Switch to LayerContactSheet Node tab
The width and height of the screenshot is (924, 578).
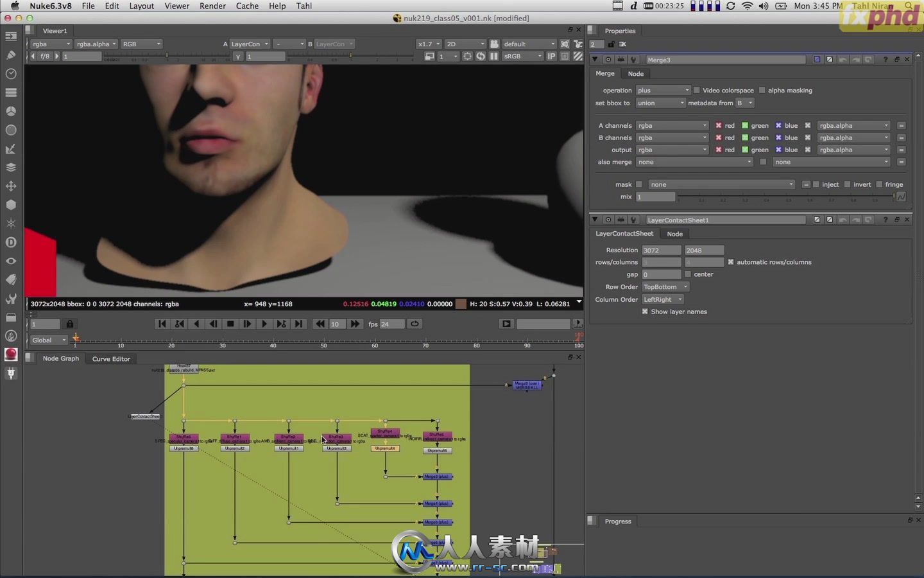pyautogui.click(x=674, y=234)
